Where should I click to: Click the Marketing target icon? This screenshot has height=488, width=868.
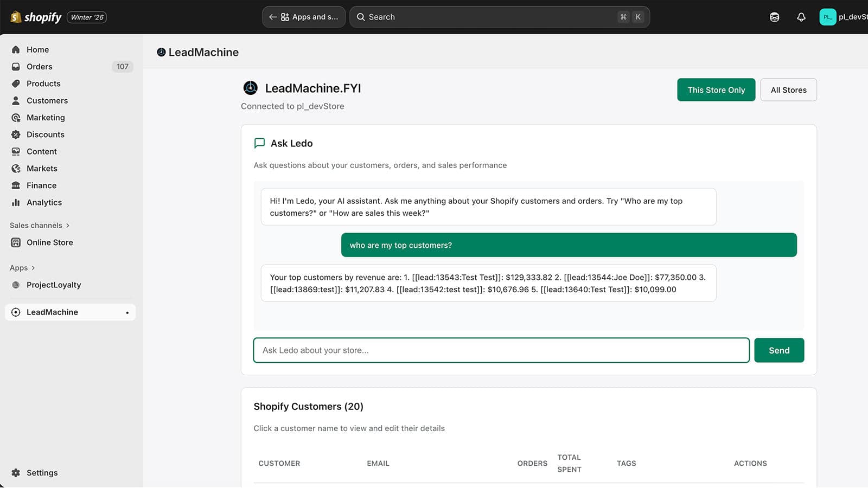pos(16,118)
